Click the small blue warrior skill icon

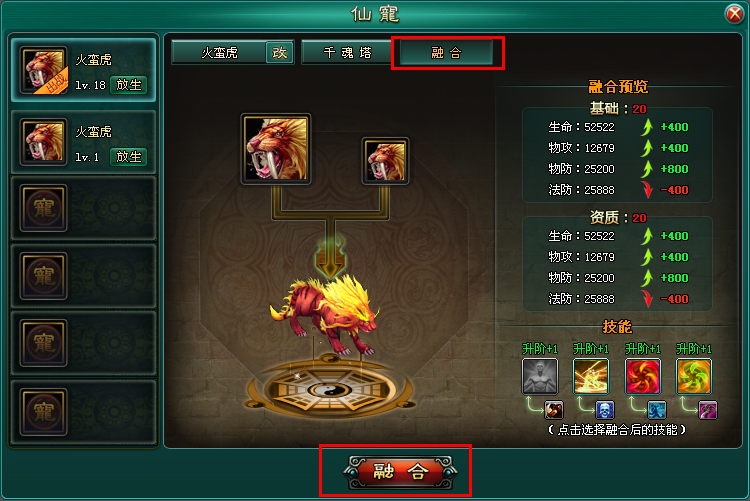(x=657, y=410)
